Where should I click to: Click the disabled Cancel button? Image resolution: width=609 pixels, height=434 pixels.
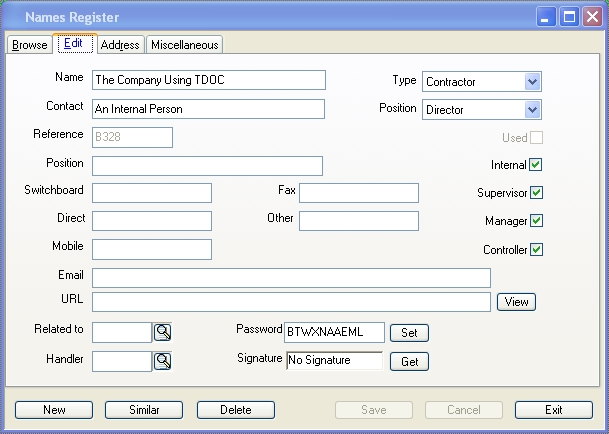coord(464,410)
